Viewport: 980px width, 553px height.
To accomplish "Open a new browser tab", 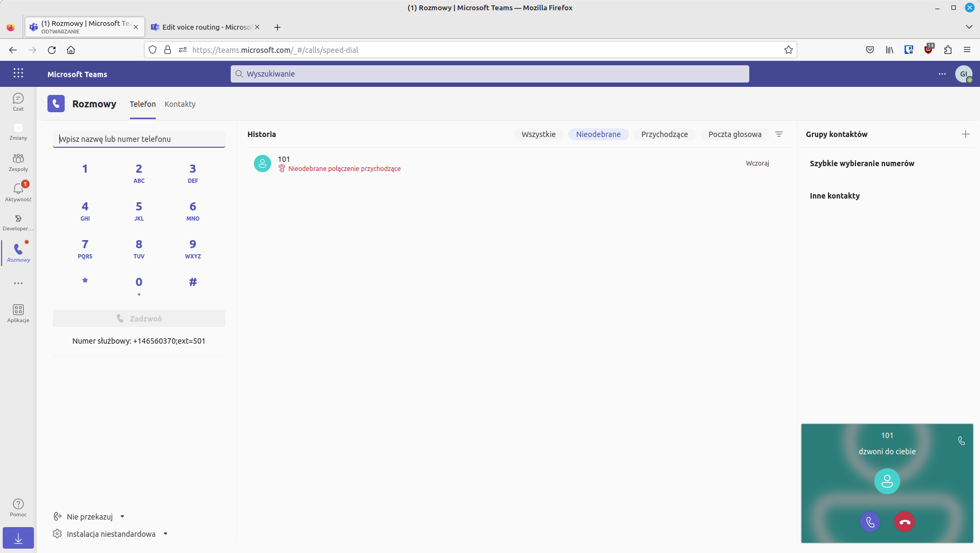I will point(277,27).
